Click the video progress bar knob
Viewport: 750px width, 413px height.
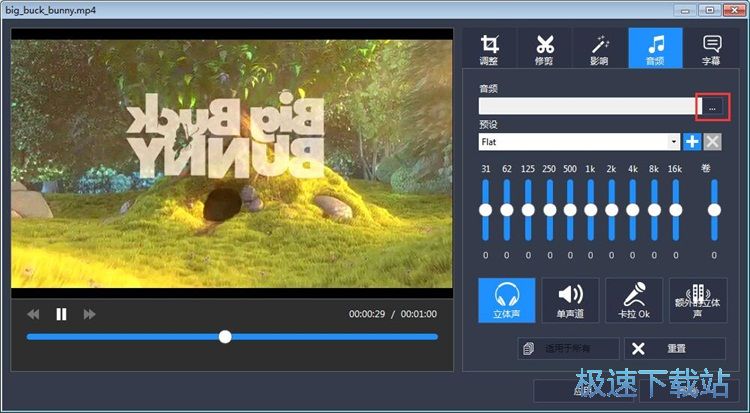click(x=225, y=337)
